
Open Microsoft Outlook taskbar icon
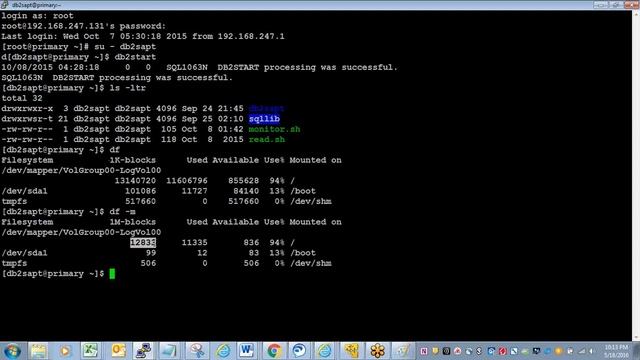coord(118,351)
